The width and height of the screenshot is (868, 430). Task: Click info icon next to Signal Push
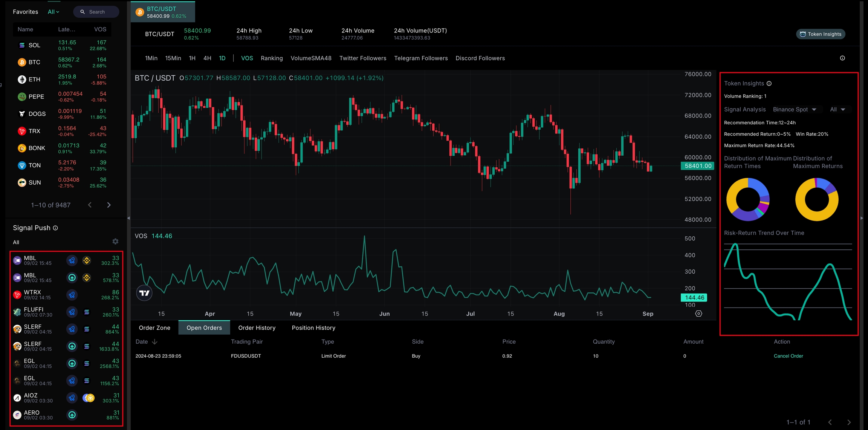pyautogui.click(x=55, y=228)
